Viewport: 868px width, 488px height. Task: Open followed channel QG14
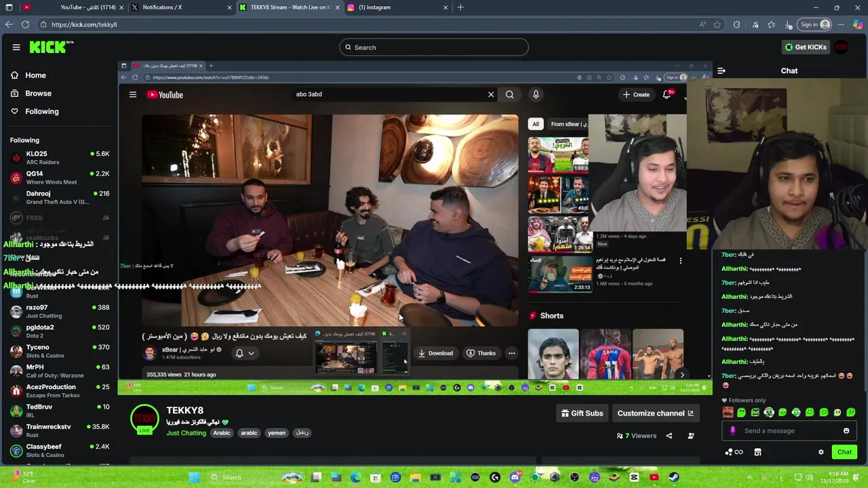(59, 178)
